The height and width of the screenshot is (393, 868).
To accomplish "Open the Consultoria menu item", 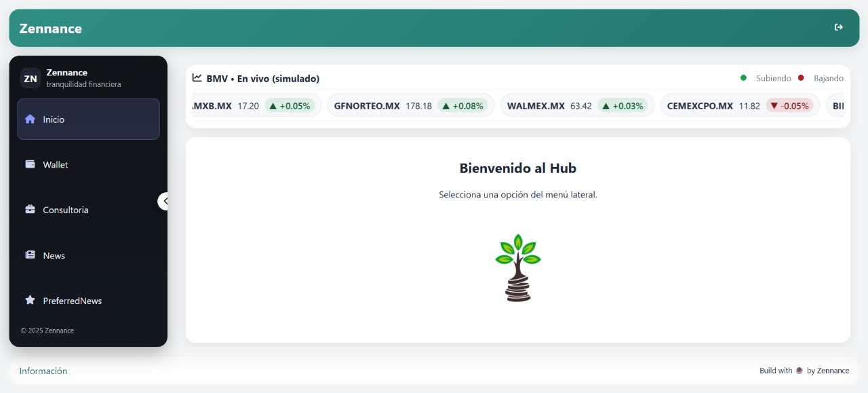I will tap(88, 210).
